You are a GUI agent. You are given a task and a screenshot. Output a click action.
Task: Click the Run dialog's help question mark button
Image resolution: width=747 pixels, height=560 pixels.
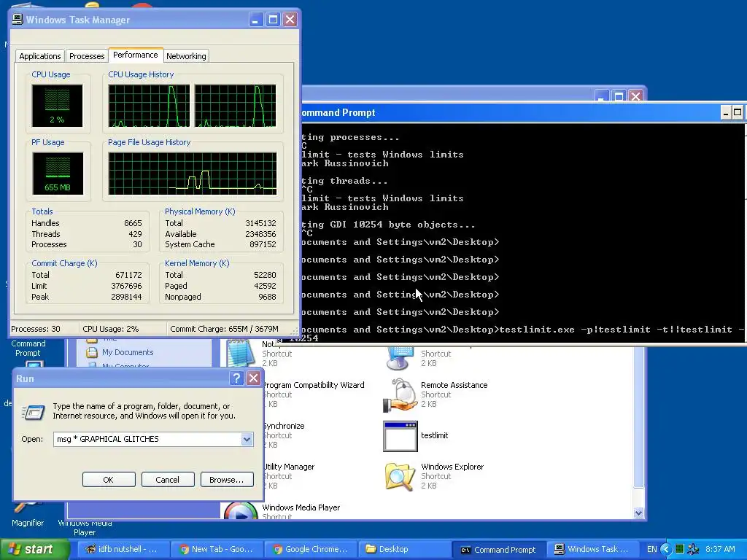coord(236,378)
